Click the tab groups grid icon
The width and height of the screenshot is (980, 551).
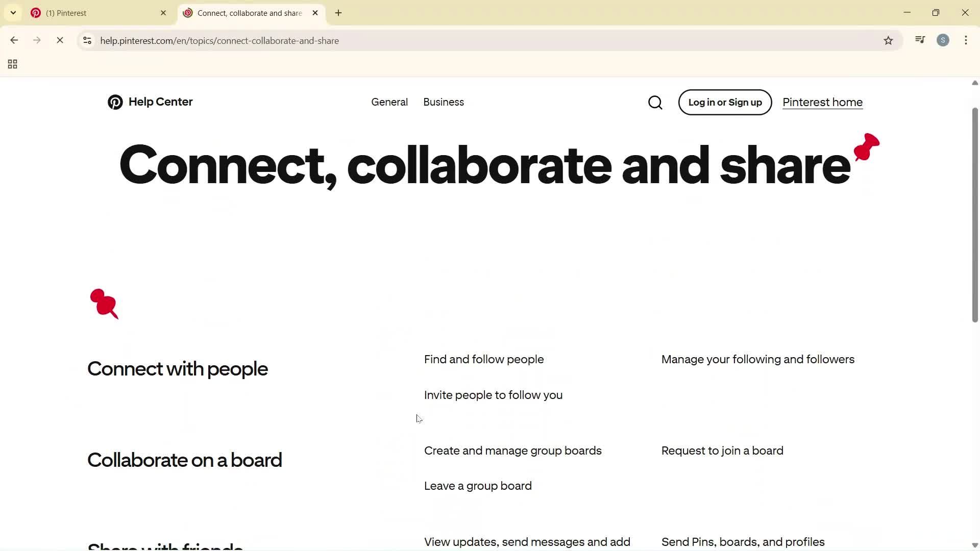click(12, 64)
